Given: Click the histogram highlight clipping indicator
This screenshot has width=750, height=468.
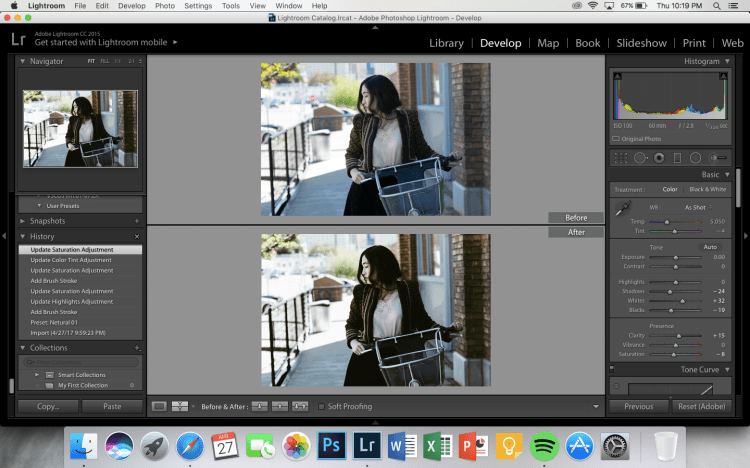Looking at the screenshot, I should coord(723,76).
